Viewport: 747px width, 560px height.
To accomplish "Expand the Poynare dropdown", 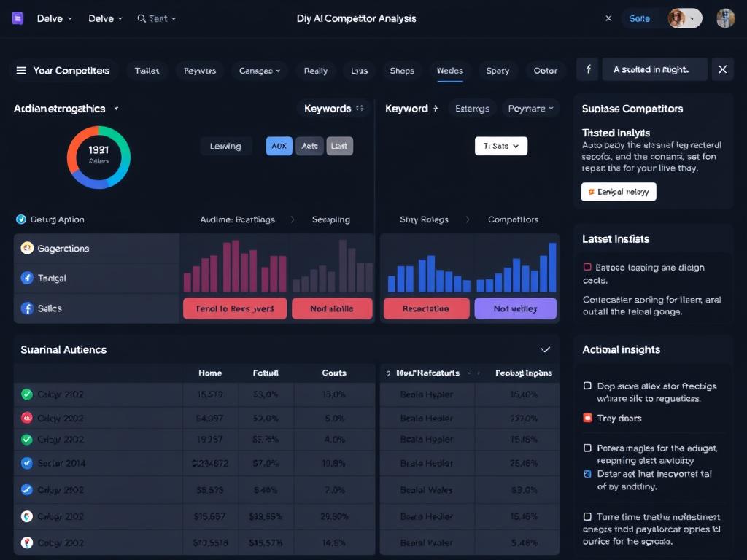I will (530, 109).
